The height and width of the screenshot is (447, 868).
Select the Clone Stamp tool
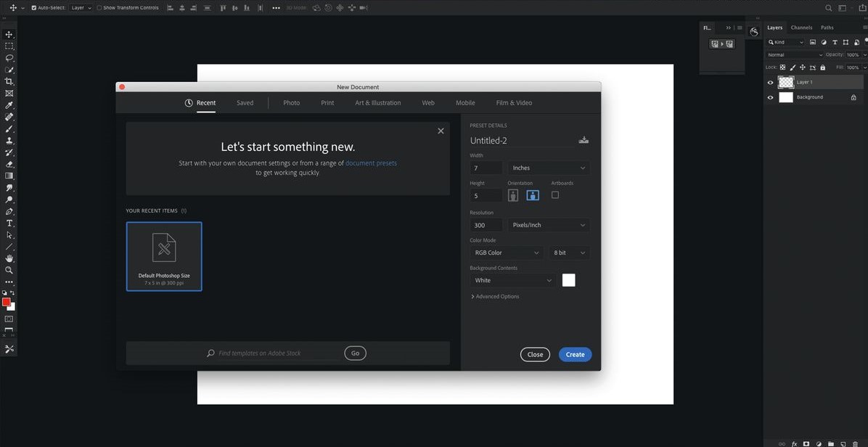coord(9,141)
